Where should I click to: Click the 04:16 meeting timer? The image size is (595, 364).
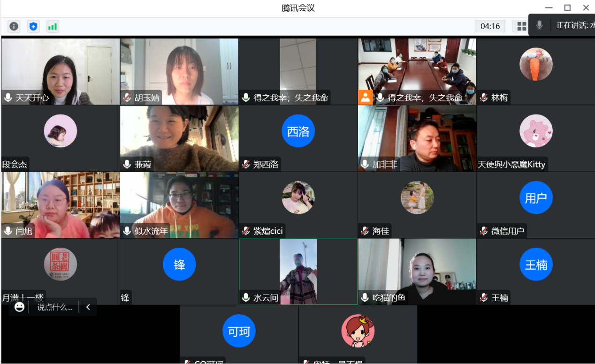coord(490,26)
